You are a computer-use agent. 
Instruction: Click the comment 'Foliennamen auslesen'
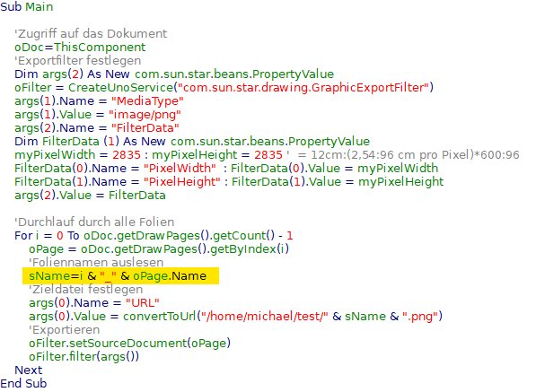coord(96,263)
